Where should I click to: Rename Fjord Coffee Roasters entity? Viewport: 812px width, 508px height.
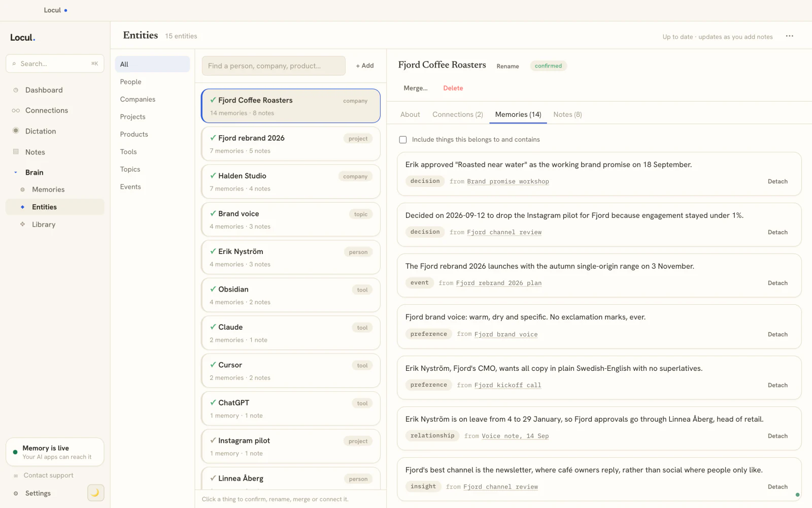507,66
